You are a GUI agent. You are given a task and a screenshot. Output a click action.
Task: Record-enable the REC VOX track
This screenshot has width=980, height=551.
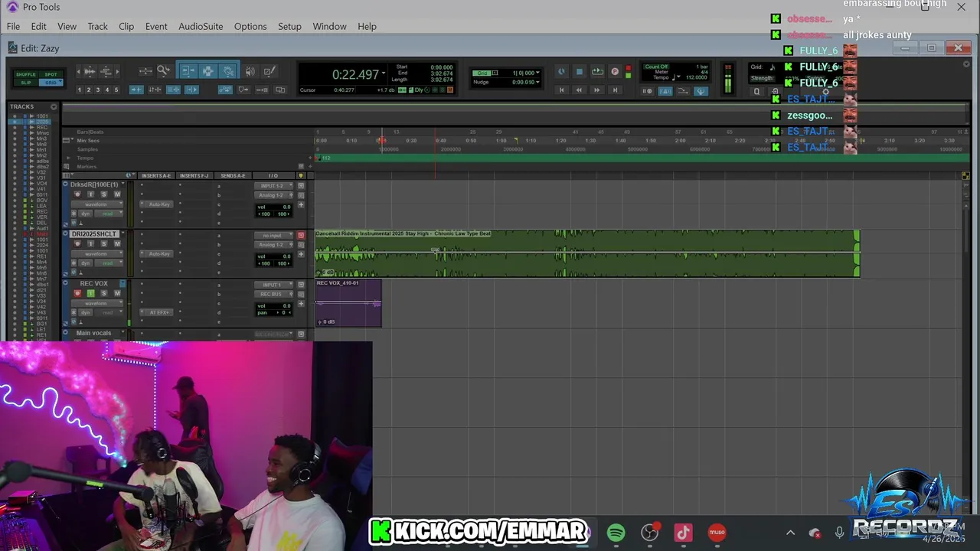click(77, 293)
